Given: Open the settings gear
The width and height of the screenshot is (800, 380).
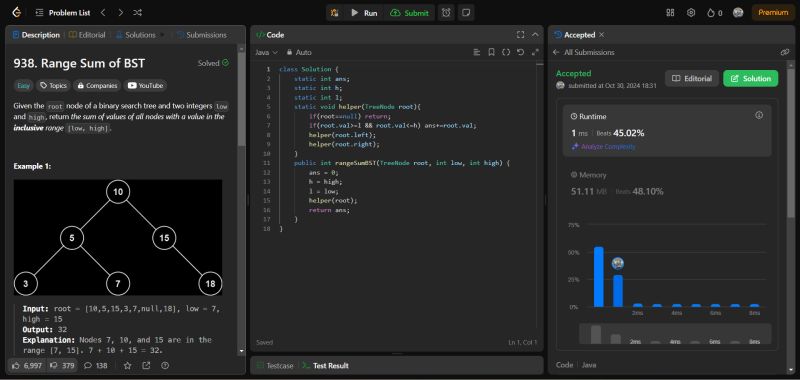Looking at the screenshot, I should click(691, 13).
